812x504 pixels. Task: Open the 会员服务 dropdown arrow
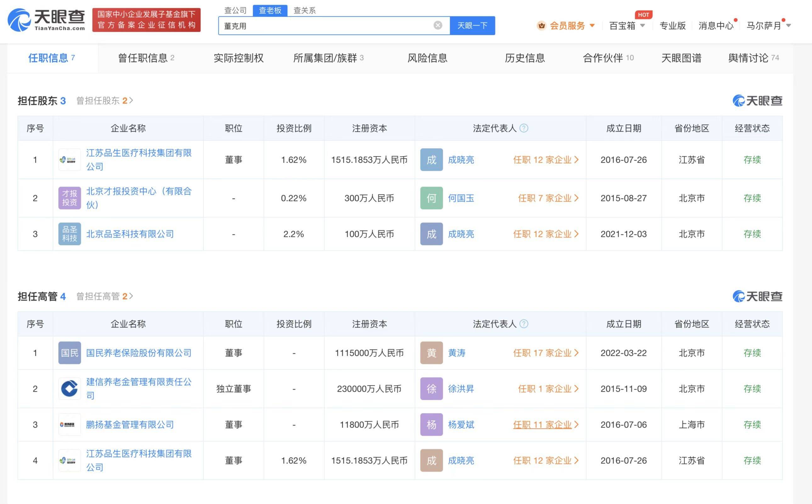[x=592, y=25]
